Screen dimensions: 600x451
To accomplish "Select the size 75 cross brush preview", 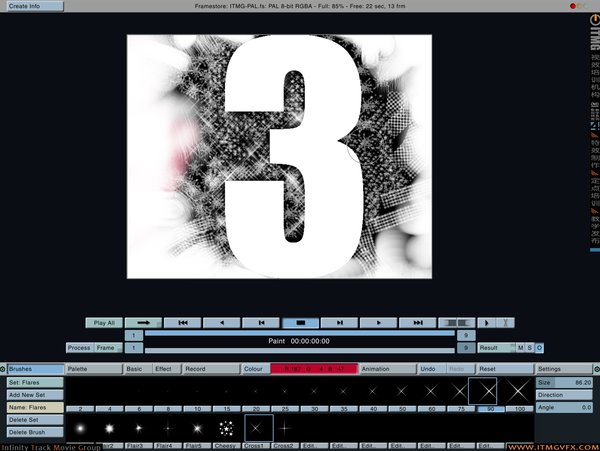I will (x=459, y=391).
